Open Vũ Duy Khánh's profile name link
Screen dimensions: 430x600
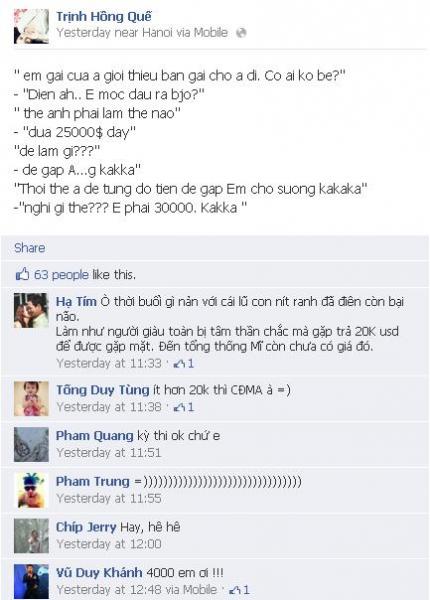pos(99,573)
